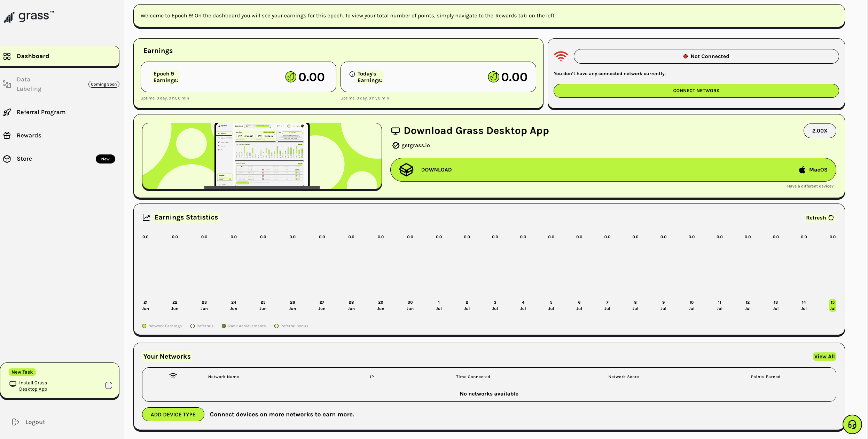Screen dimensions: 868x439
Task: Click the Points Earned column header
Action: [766, 377]
